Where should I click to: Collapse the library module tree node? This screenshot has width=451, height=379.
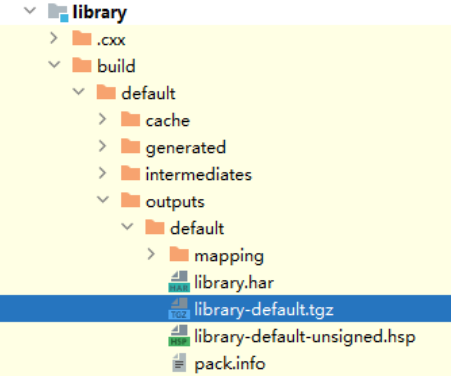pyautogui.click(x=30, y=11)
